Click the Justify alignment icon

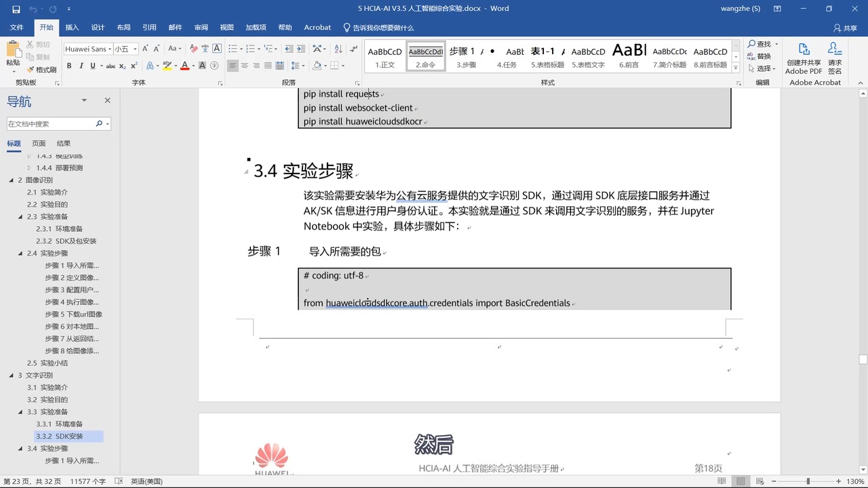click(x=269, y=66)
